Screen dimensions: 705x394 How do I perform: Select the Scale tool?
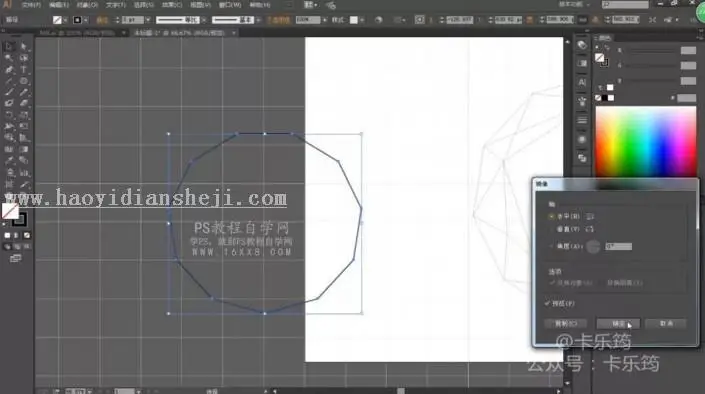tap(24, 115)
